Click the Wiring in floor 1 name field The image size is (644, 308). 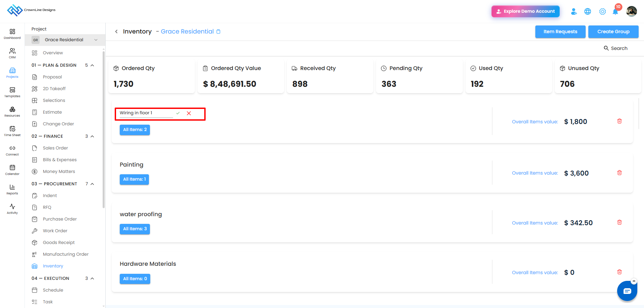pyautogui.click(x=146, y=113)
